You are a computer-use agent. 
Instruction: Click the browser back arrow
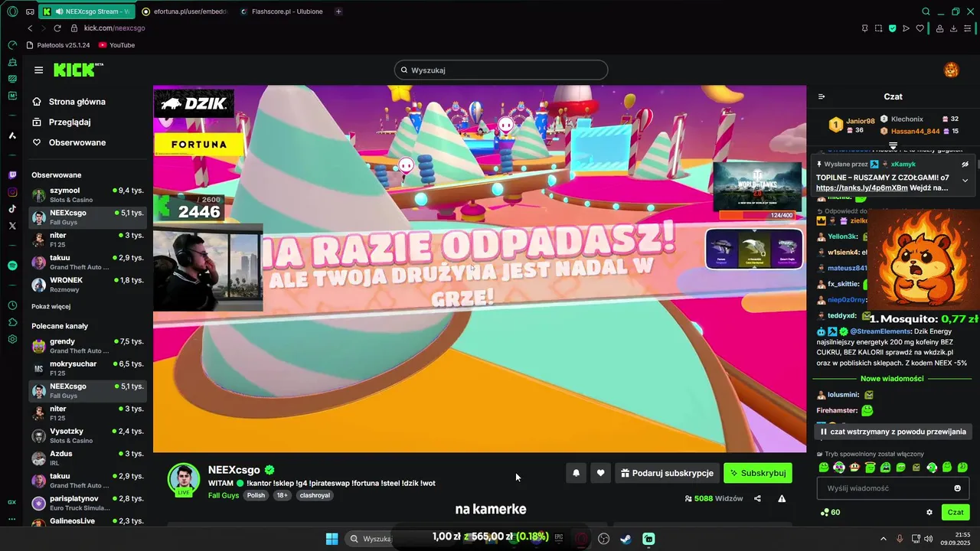[x=30, y=28]
